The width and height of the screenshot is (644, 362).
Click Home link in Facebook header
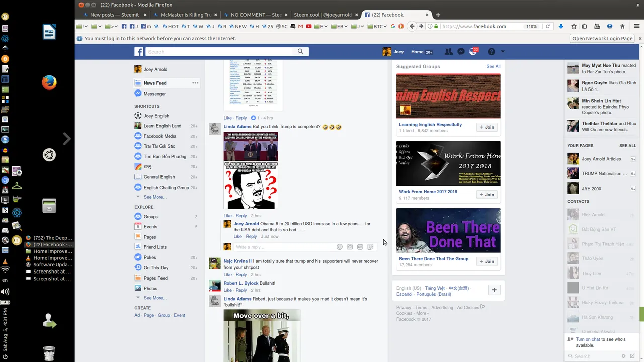point(417,51)
